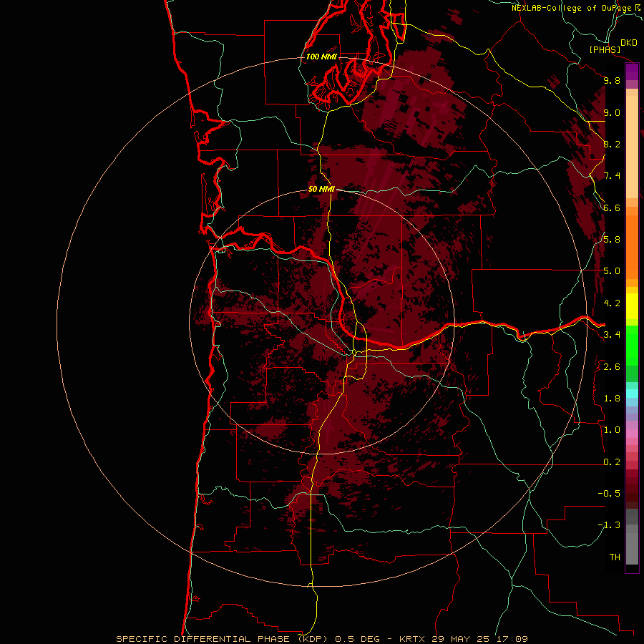
Task: Select the [PHAS] units label
Action: 605,49
